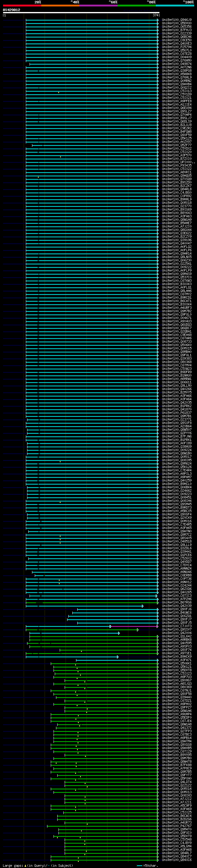Click the cyan ~100% identity legend segment
The width and height of the screenshot is (197, 868).
coord(175,6)
